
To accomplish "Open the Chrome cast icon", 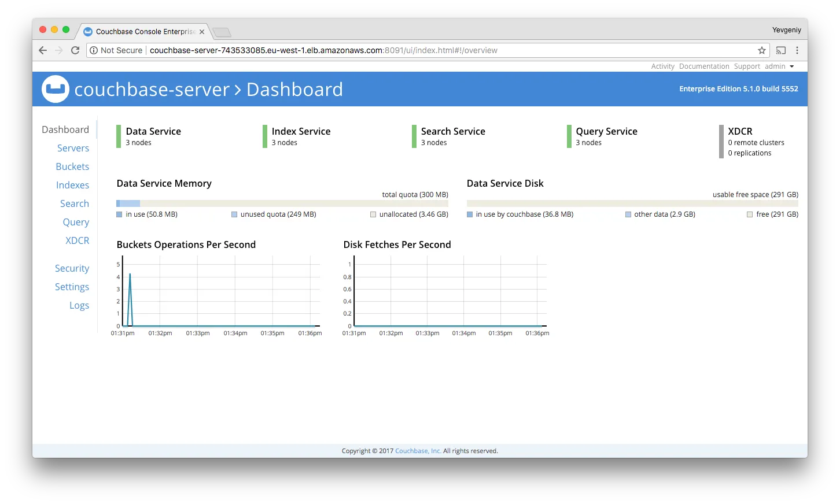I will pos(781,50).
